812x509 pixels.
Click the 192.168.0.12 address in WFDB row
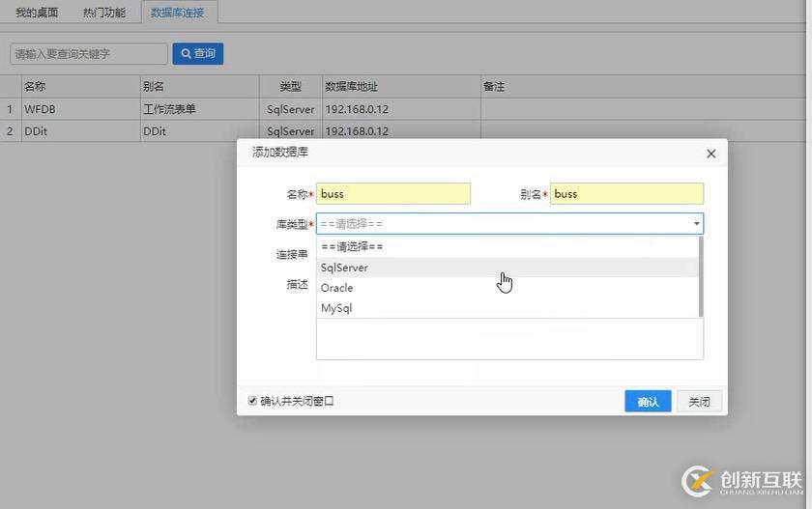401,109
